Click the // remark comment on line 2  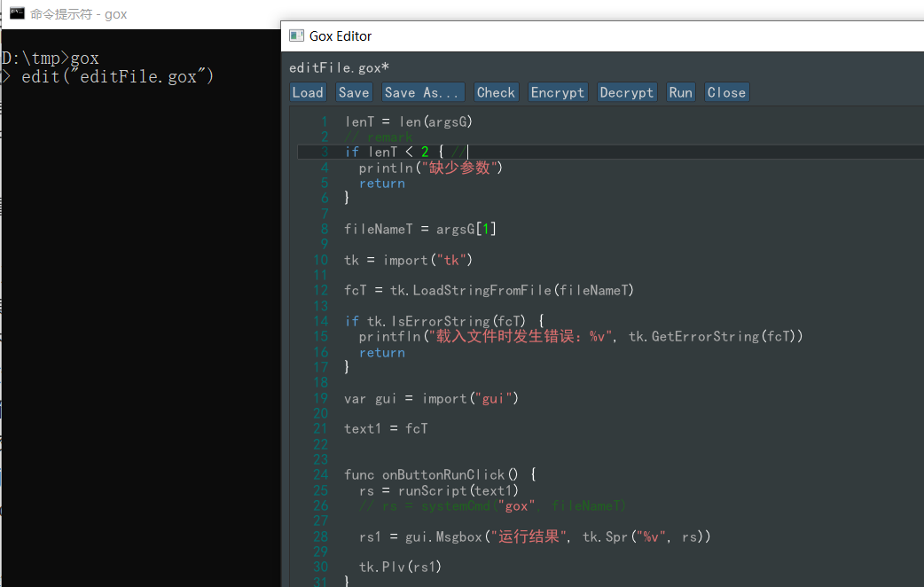[379, 137]
